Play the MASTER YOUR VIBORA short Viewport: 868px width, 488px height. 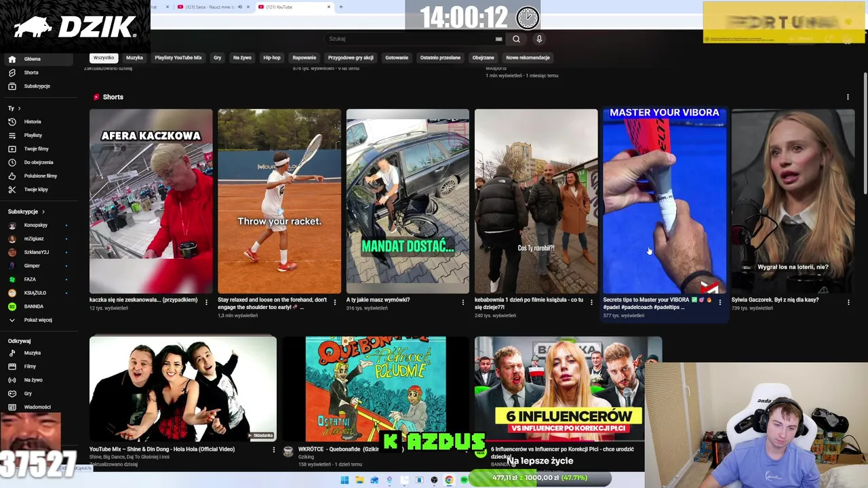pos(665,201)
